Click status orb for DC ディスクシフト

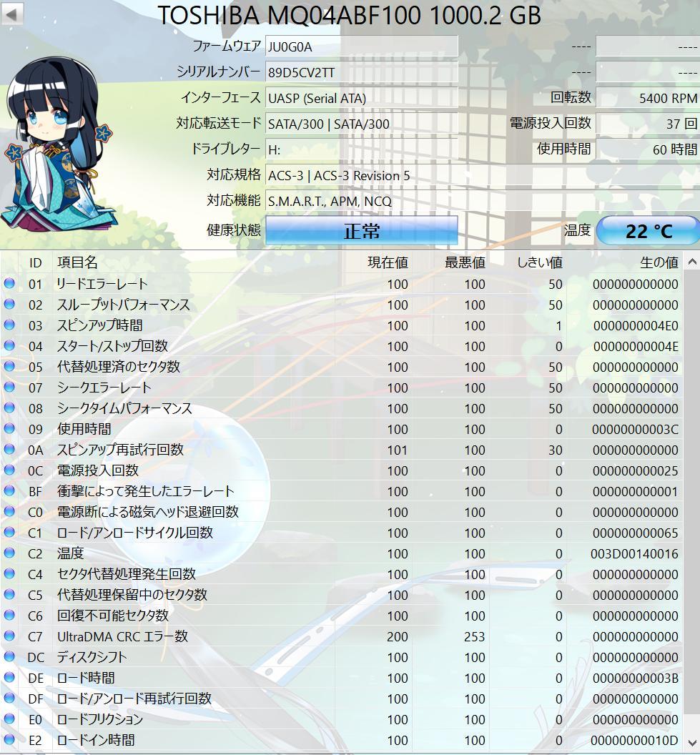click(9, 656)
